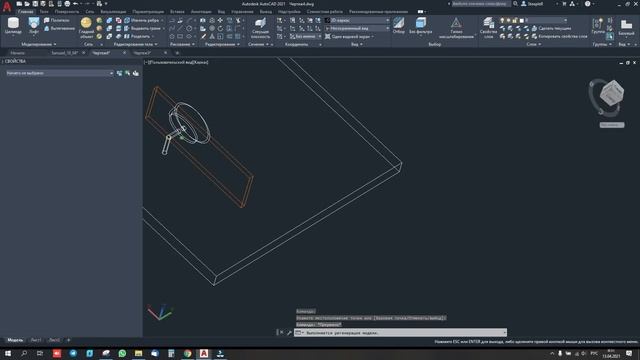Switch to the Model (Модель) layout tab

tap(16, 340)
